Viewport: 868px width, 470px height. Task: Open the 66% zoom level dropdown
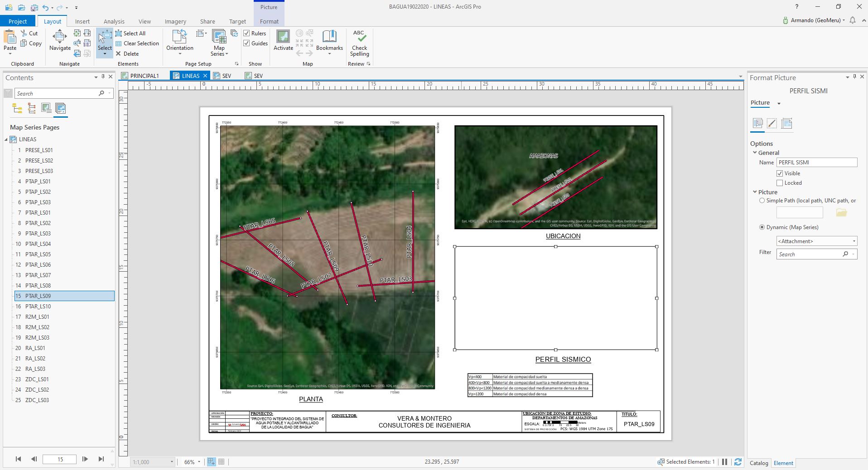pos(199,462)
